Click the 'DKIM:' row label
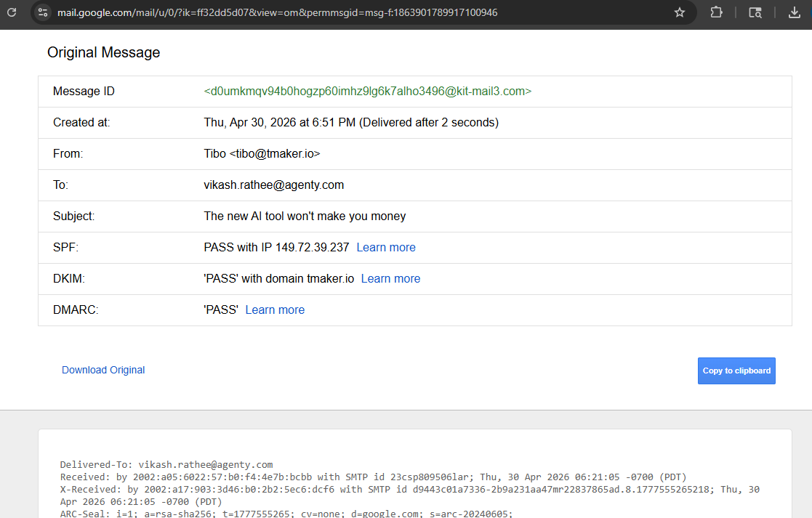Image resolution: width=812 pixels, height=518 pixels. click(69, 278)
